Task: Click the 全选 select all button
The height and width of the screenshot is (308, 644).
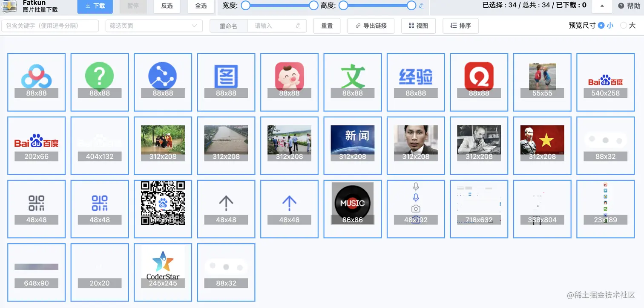Action: point(201,6)
